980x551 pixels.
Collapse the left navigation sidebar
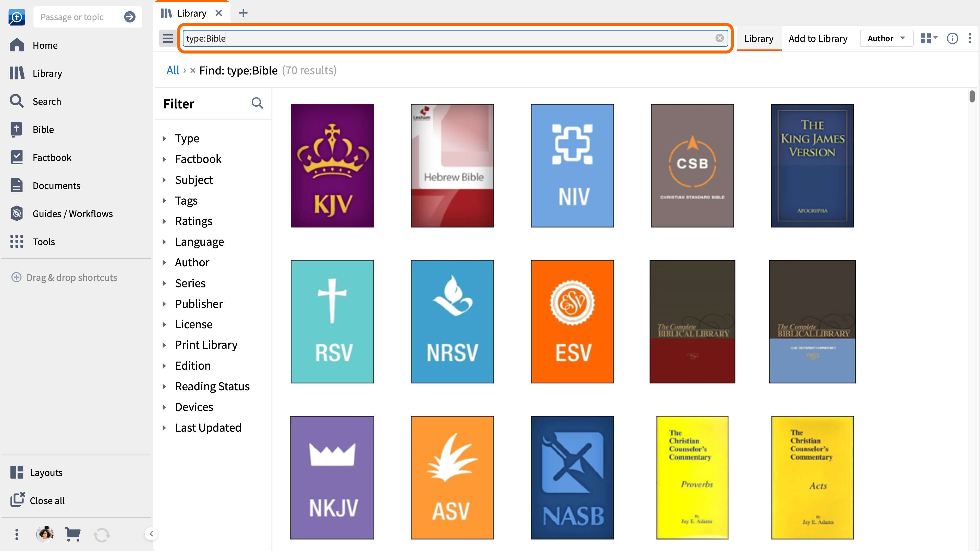(151, 534)
